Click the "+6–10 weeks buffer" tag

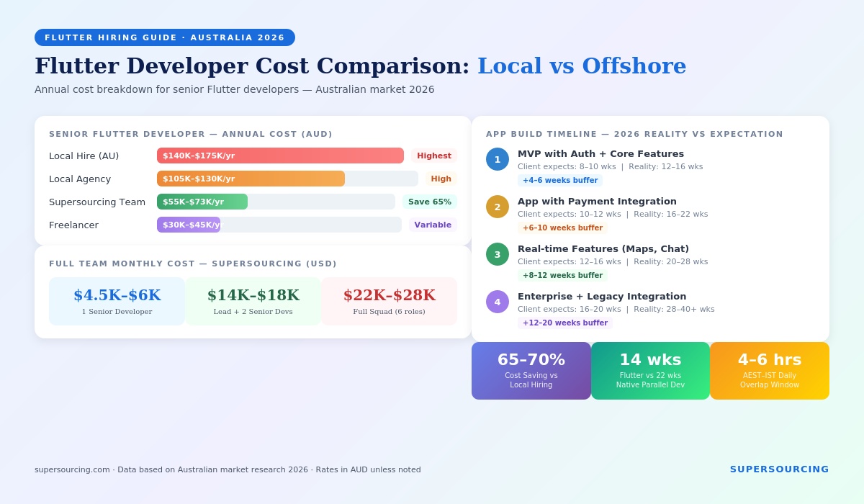coord(563,228)
